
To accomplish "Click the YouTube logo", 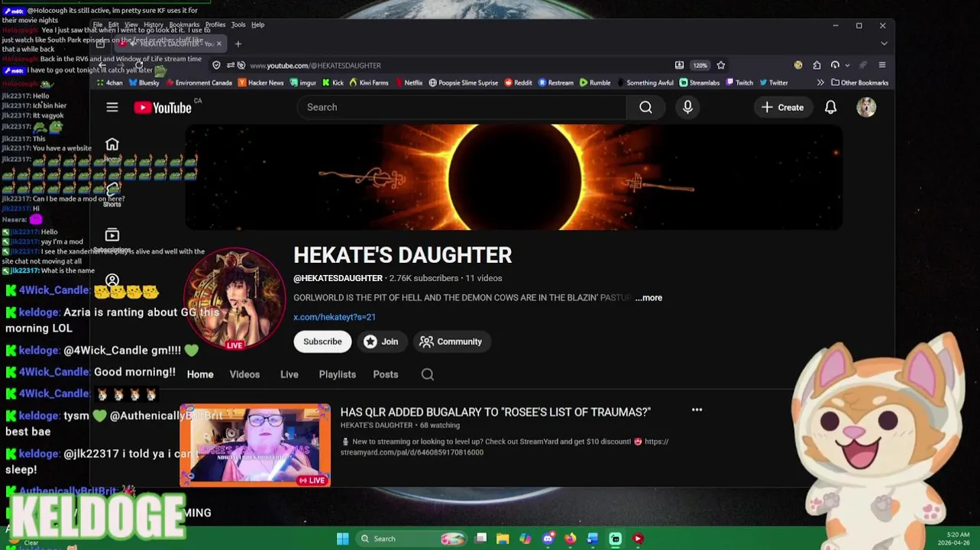I will pyautogui.click(x=163, y=108).
